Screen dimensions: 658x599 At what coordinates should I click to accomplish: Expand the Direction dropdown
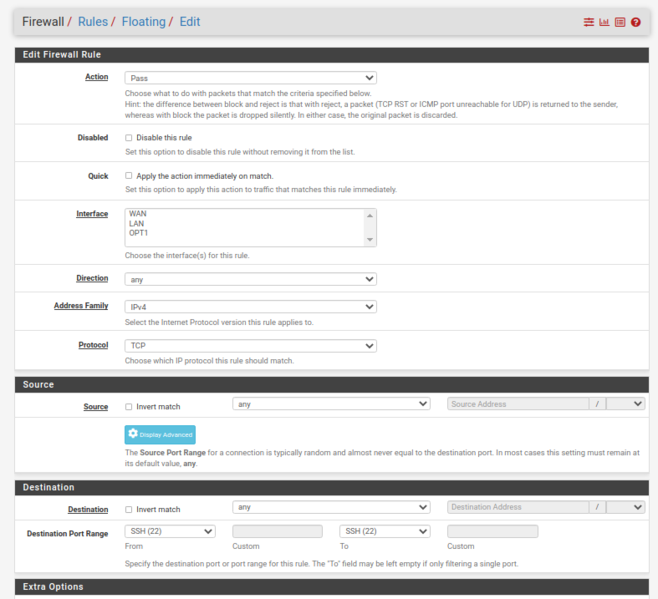250,279
